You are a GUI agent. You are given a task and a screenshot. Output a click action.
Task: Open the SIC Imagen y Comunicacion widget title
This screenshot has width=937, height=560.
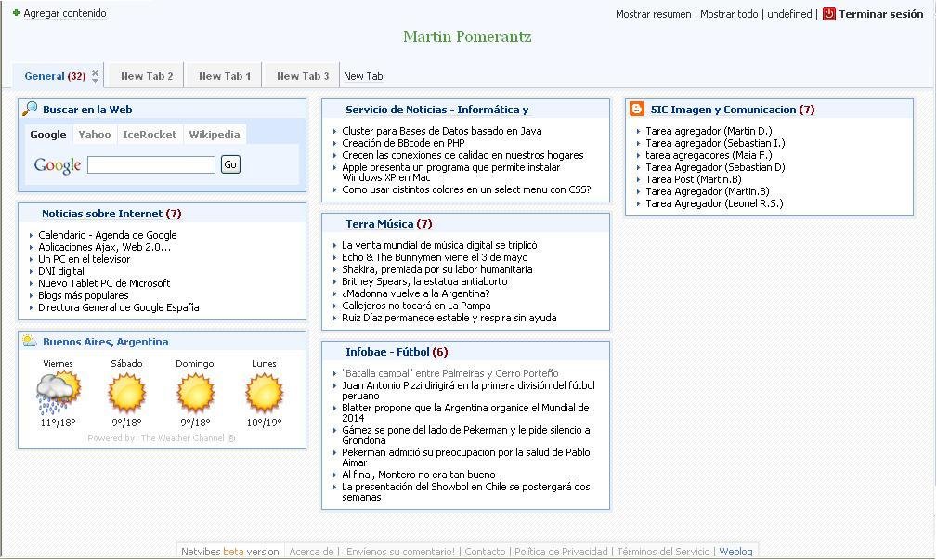(x=723, y=110)
